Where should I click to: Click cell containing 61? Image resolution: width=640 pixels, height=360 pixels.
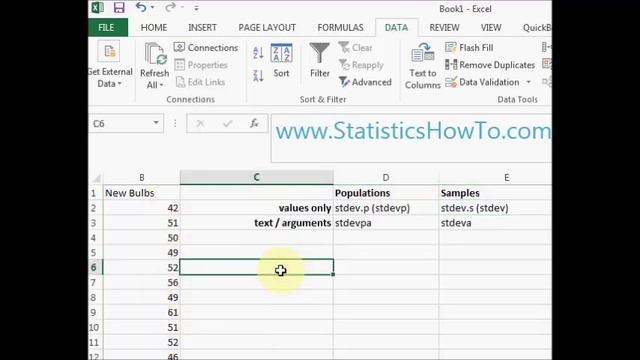pyautogui.click(x=142, y=313)
